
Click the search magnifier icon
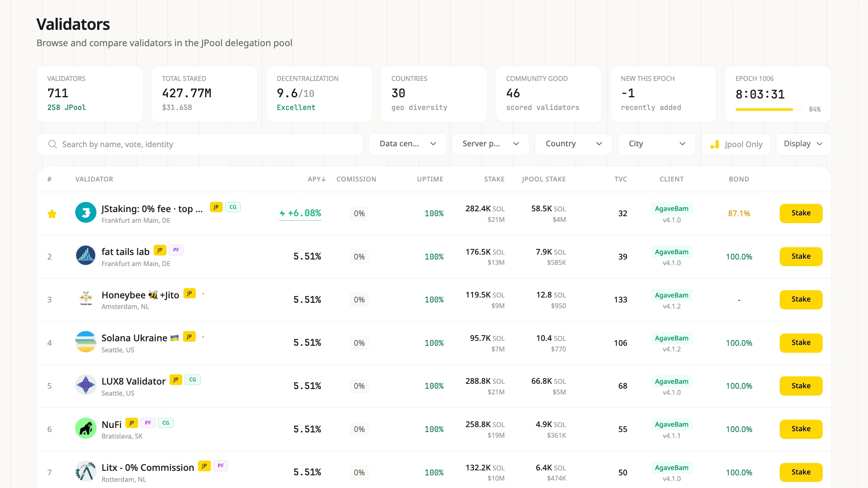[52, 144]
